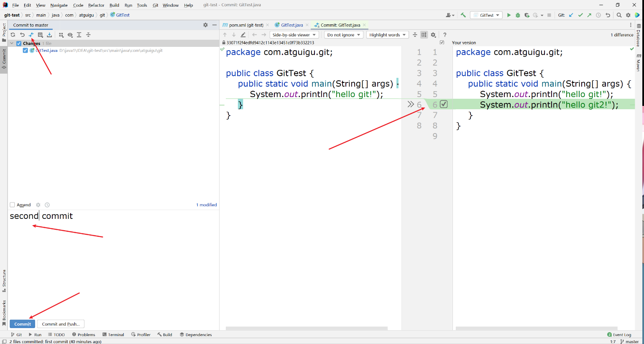Click the Build project hammer icon
The image size is (644, 344).
coord(463,15)
